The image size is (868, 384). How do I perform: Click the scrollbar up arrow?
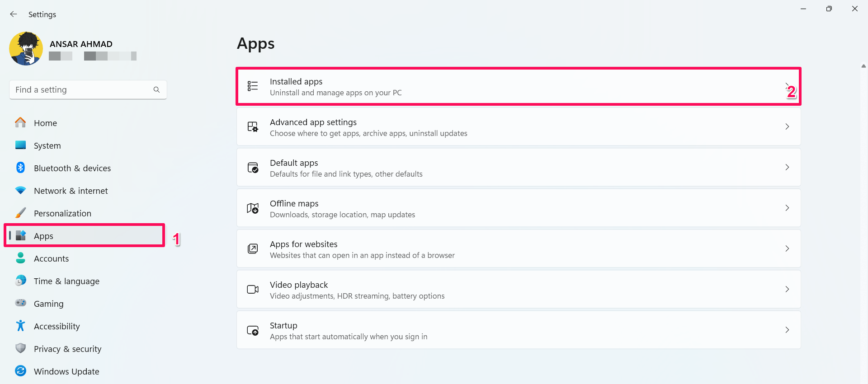coord(863,66)
